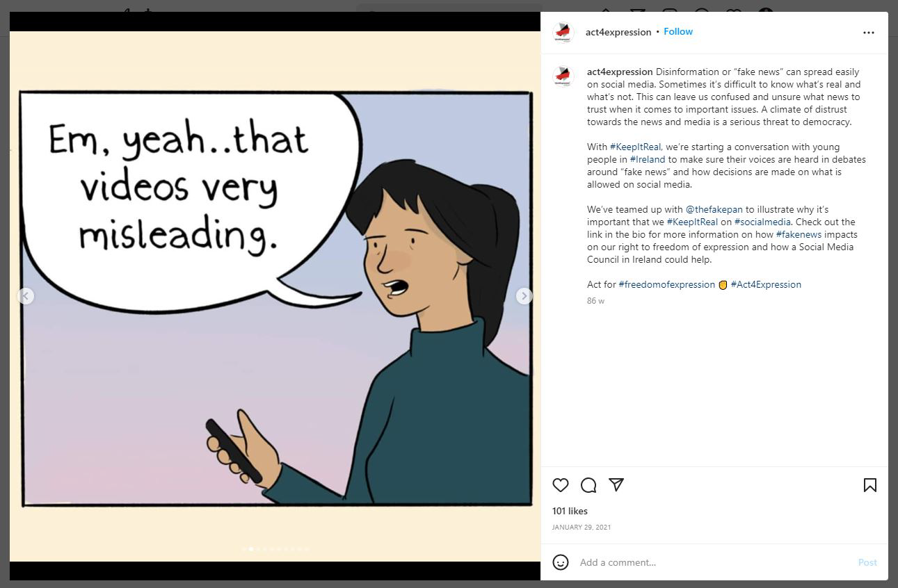Open the emoji picker smiley icon
The image size is (898, 588).
point(561,562)
